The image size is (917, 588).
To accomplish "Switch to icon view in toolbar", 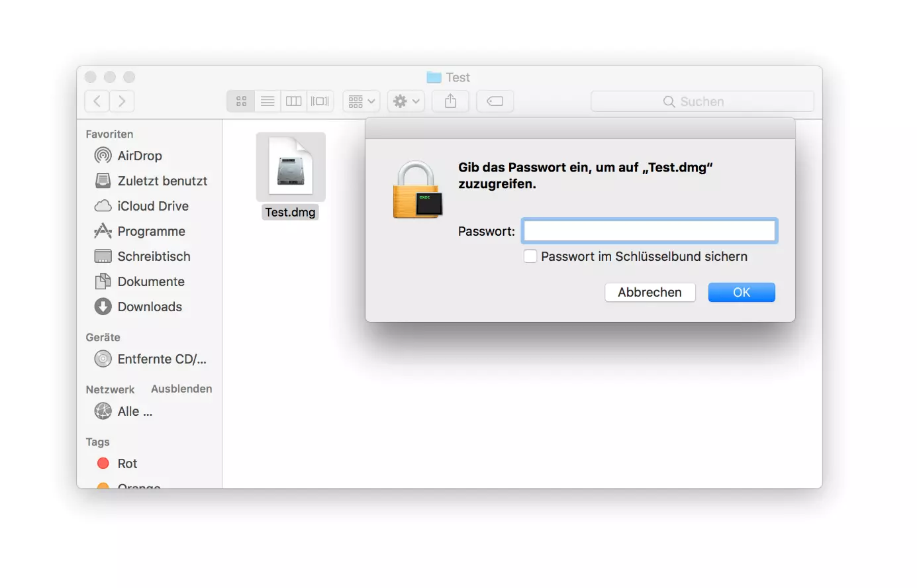I will click(x=241, y=101).
